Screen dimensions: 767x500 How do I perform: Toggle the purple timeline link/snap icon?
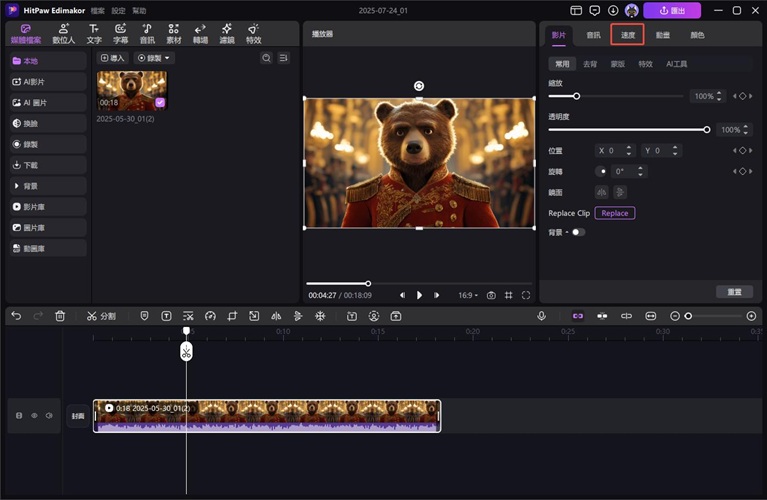pyautogui.click(x=578, y=316)
